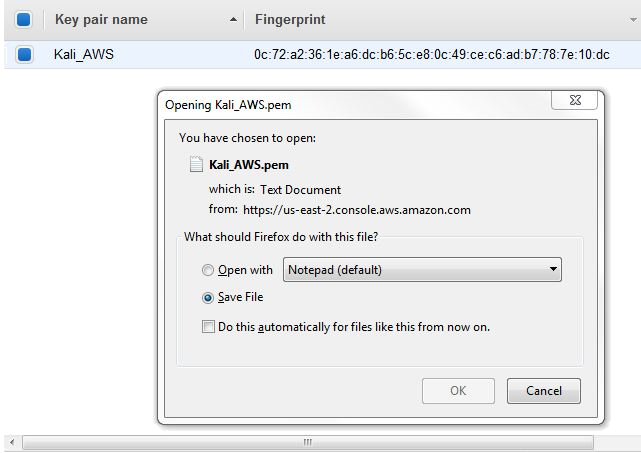Sort by the Key pair name column header
641x453 pixels.
[x=101, y=20]
